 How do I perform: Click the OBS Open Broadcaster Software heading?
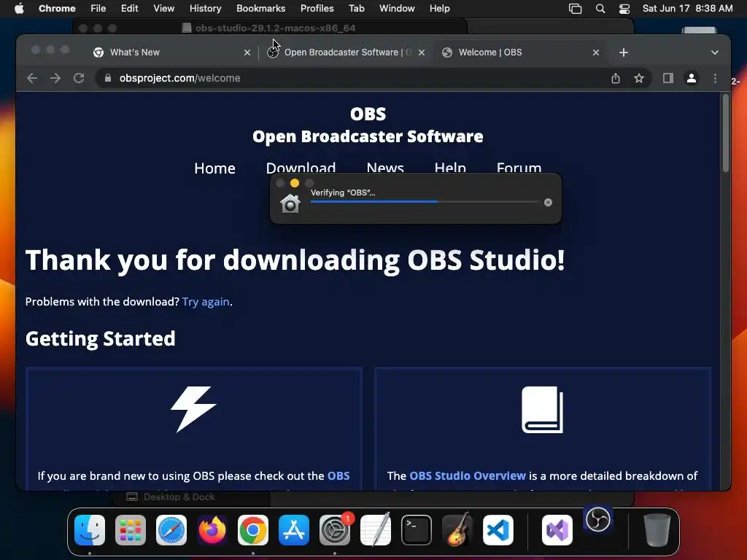(x=368, y=125)
